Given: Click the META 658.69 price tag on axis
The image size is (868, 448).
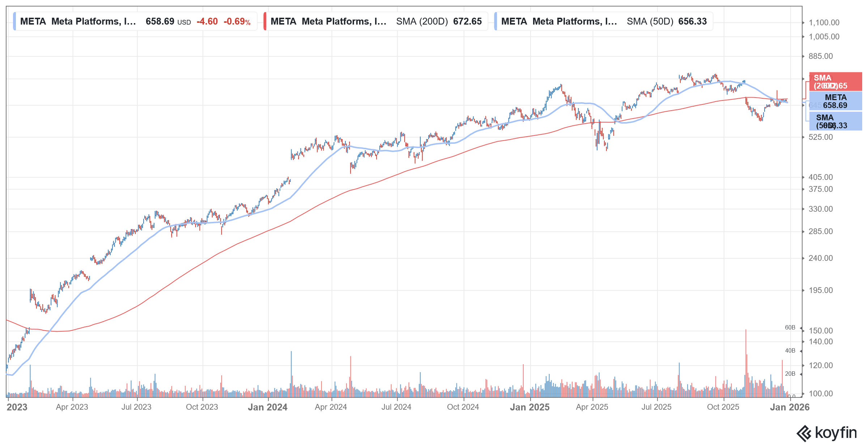Looking at the screenshot, I should pos(835,102).
